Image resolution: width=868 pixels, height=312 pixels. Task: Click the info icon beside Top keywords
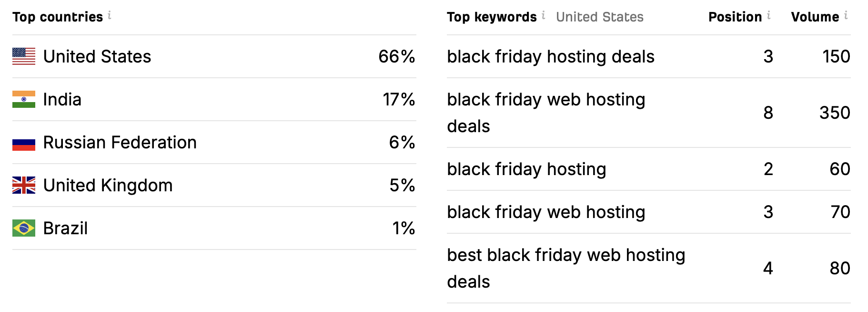[x=544, y=15]
